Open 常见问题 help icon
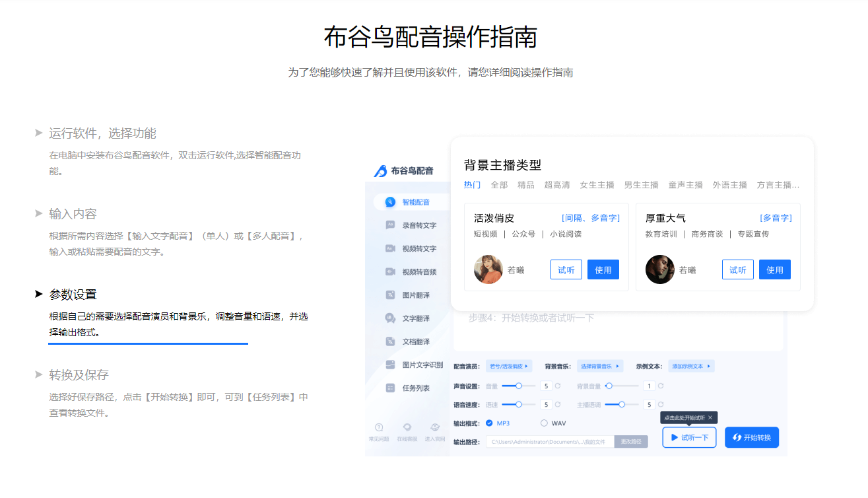This screenshot has width=868, height=498. [379, 427]
